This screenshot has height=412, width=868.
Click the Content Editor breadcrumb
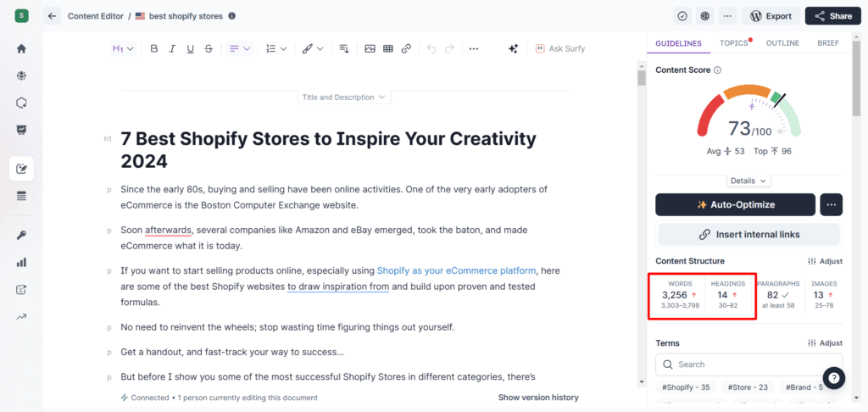pyautogui.click(x=96, y=16)
